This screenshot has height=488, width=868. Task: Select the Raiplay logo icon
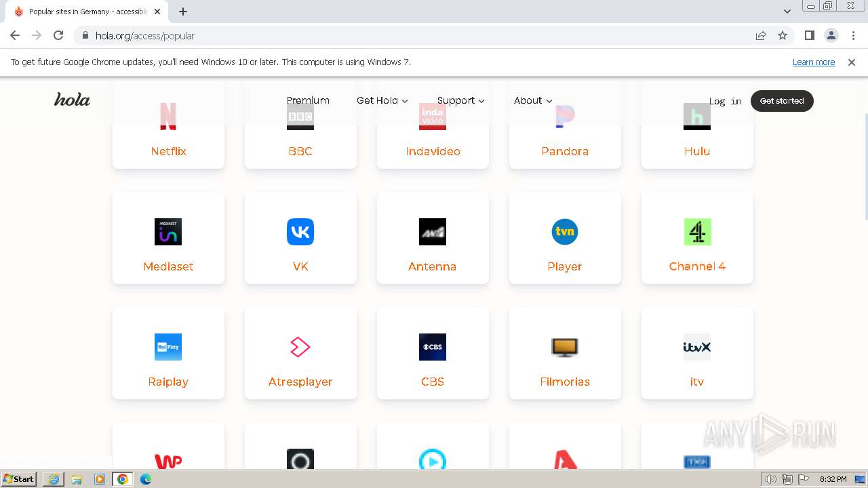tap(168, 347)
